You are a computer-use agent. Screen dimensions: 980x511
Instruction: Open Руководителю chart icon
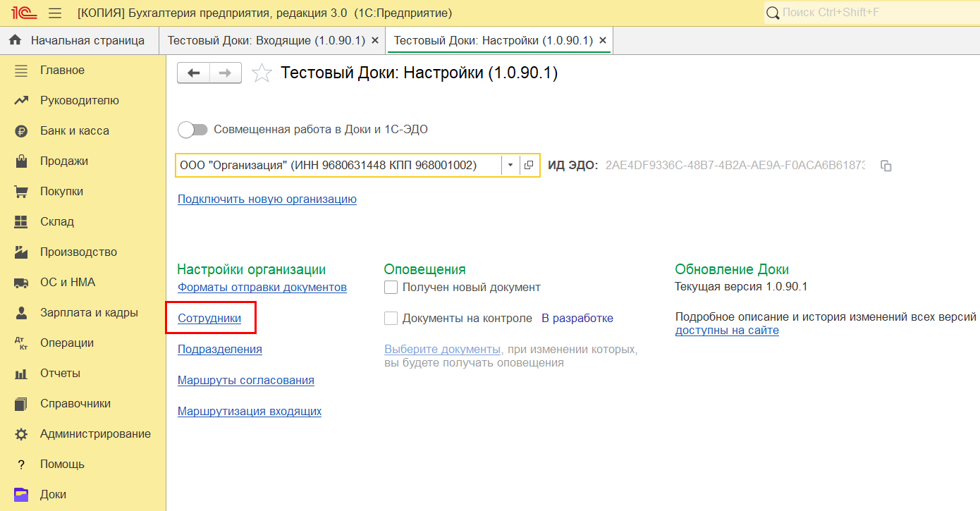pyautogui.click(x=21, y=101)
